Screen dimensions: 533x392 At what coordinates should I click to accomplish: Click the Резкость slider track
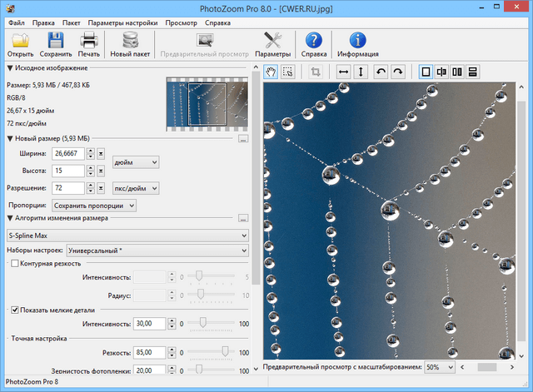[x=208, y=351]
